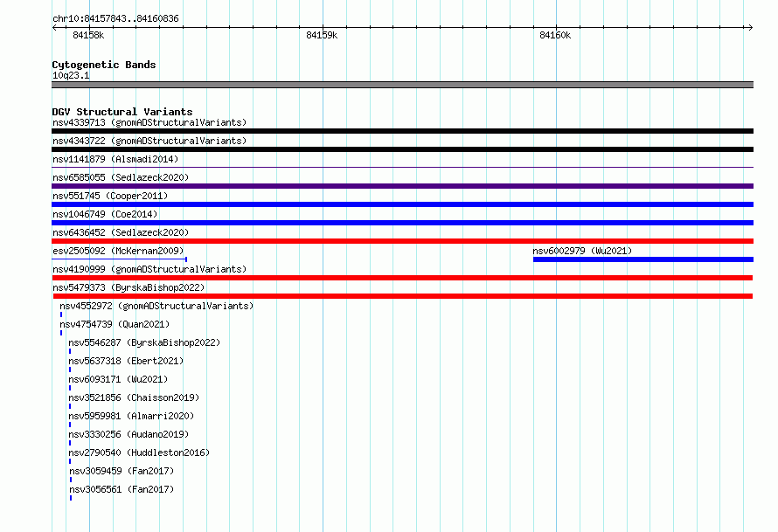This screenshot has height=532, width=778.
Task: Click the red bar under nsv5479373
Action: (x=403, y=296)
